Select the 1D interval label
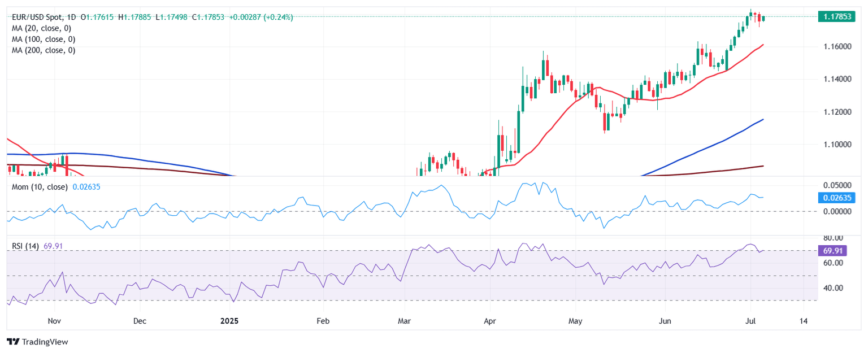868x353 pixels. (x=71, y=18)
